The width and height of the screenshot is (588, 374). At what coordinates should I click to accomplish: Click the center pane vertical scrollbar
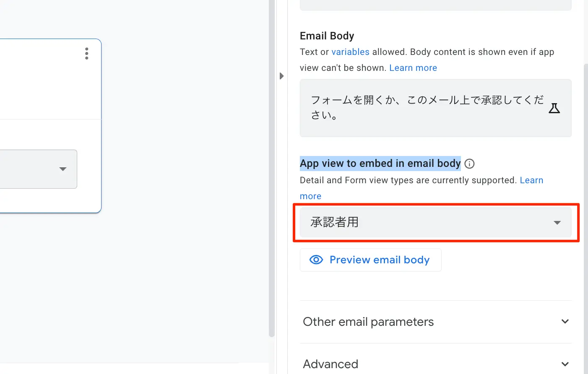click(x=272, y=168)
